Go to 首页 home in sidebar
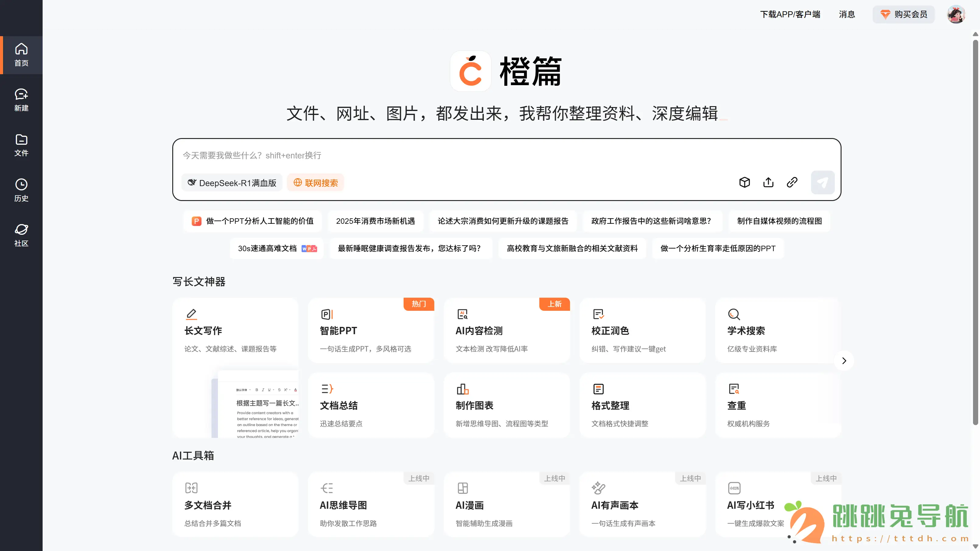980x551 pixels. (21, 55)
